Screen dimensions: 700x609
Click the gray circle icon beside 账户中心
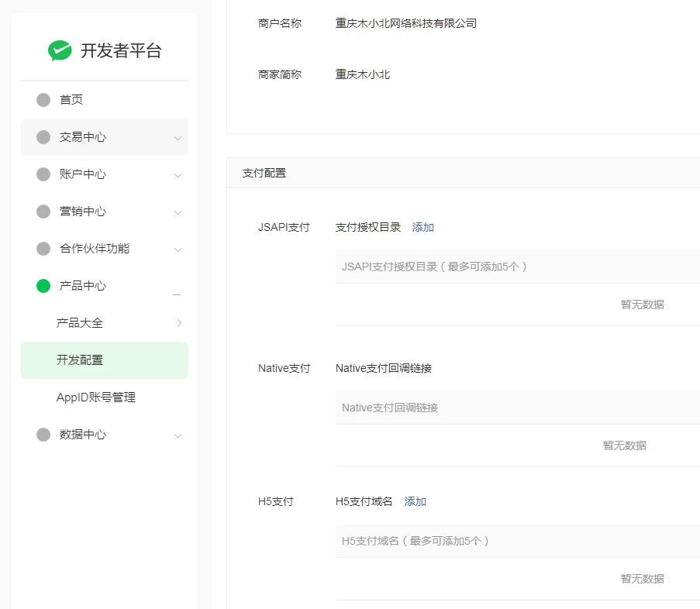point(43,174)
